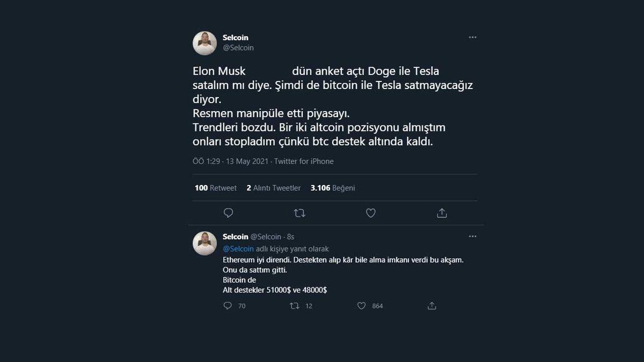Share the Ethereum reply tweet
Viewport: 644px width, 362px height.
tap(431, 306)
